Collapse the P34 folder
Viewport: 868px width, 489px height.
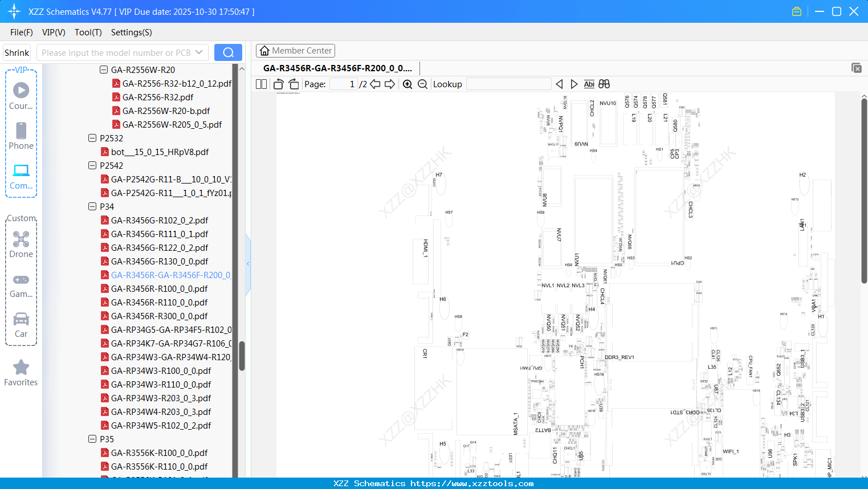point(92,206)
